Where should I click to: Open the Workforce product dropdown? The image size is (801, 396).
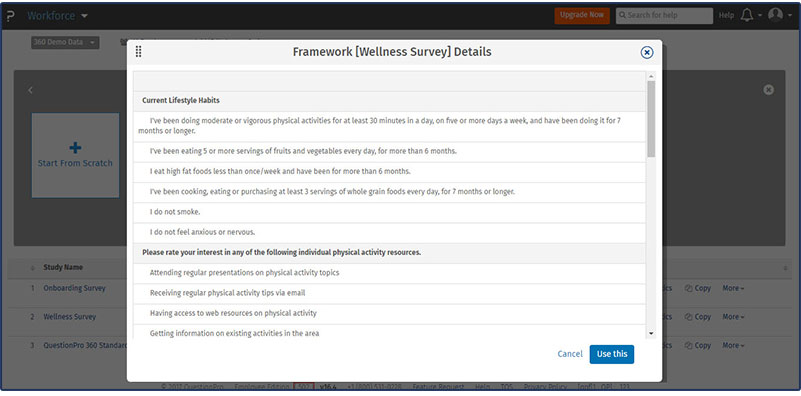point(57,16)
